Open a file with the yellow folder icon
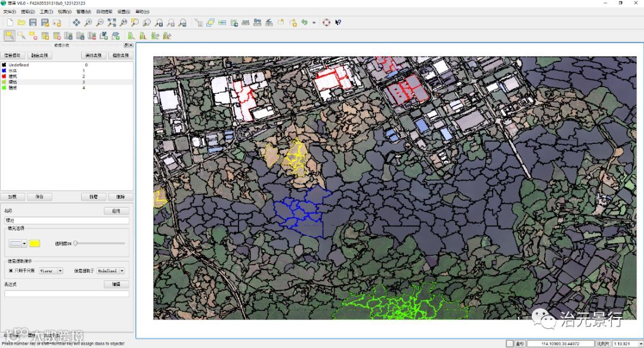 21,23
